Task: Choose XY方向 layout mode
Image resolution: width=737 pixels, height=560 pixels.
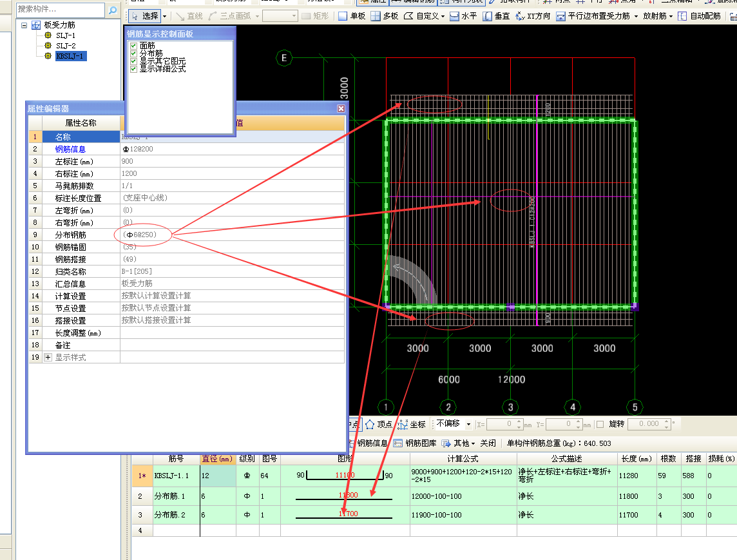Action: pos(533,17)
